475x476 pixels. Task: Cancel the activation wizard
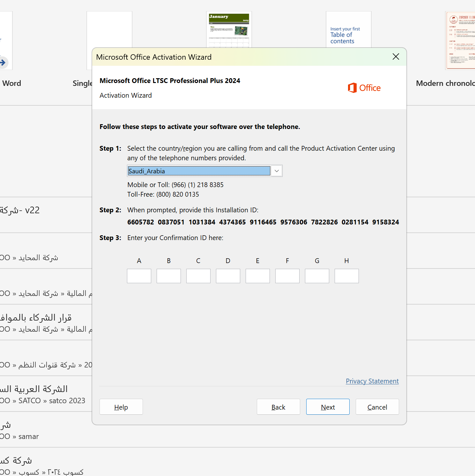pos(377,407)
